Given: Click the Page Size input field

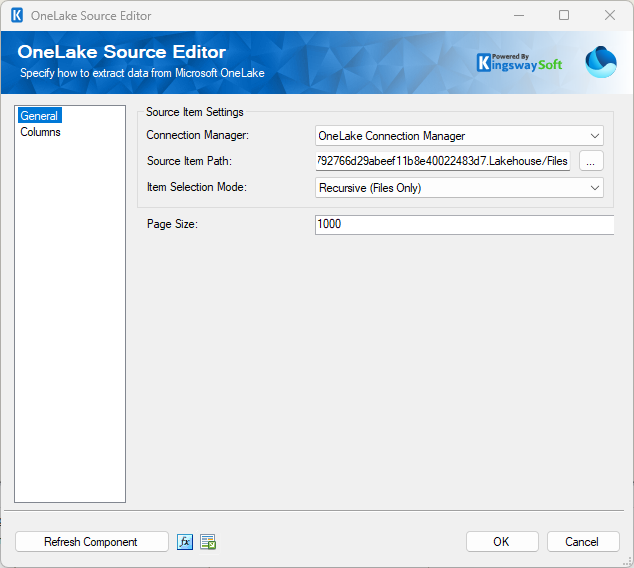Looking at the screenshot, I should point(465,224).
